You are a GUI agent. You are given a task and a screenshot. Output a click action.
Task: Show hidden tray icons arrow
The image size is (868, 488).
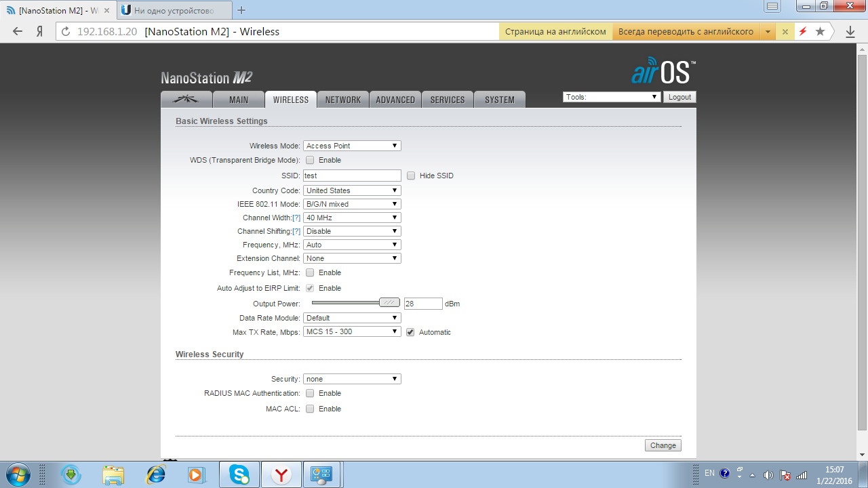click(752, 474)
